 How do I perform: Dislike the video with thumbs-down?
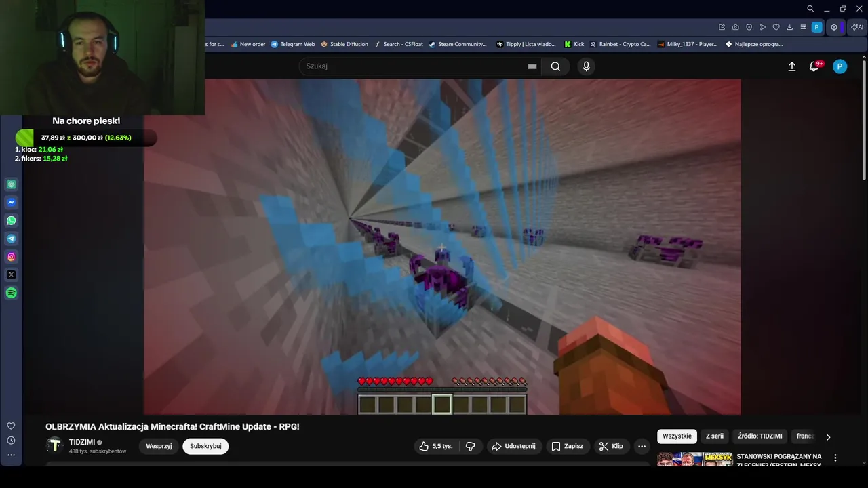tap(470, 446)
